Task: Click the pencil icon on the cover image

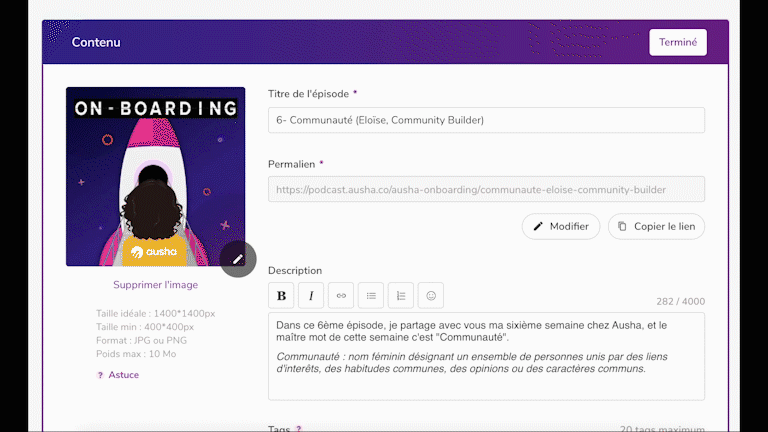Action: (x=238, y=259)
